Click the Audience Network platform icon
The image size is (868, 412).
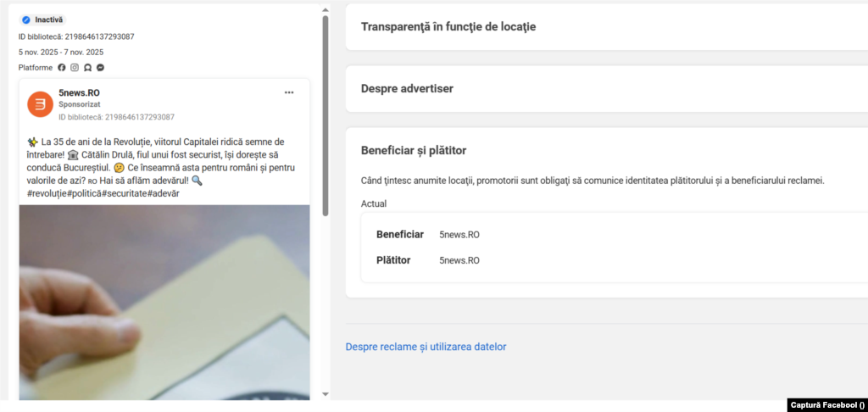click(x=87, y=68)
